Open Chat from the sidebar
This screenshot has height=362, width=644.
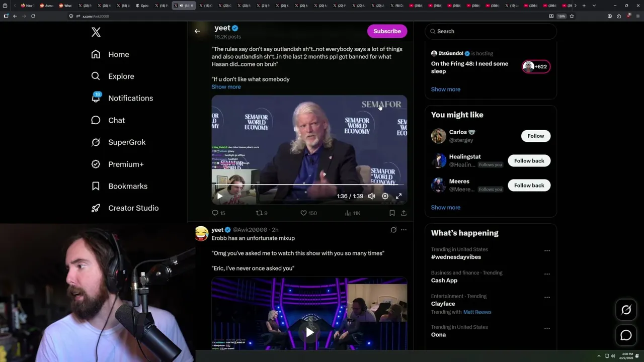pyautogui.click(x=108, y=120)
